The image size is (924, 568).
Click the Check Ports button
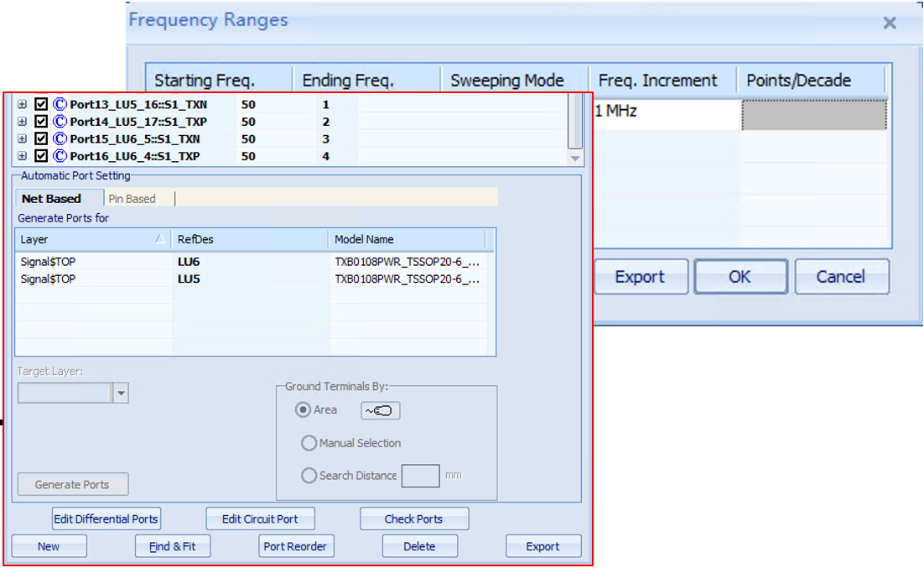413,519
